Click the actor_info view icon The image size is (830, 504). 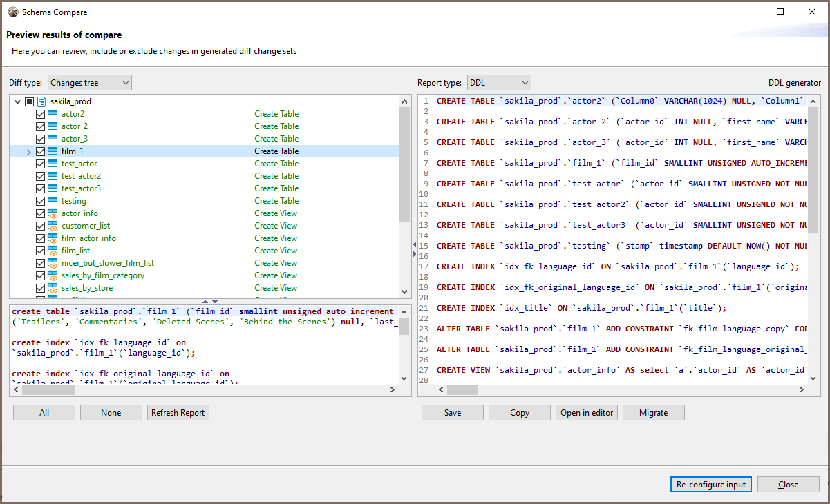pyautogui.click(x=53, y=213)
